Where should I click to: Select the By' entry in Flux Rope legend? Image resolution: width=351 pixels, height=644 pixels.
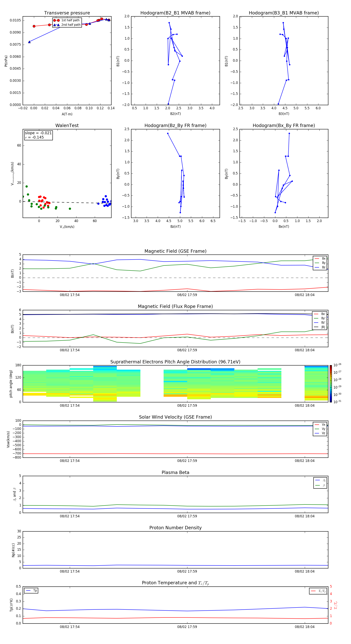click(x=320, y=318)
